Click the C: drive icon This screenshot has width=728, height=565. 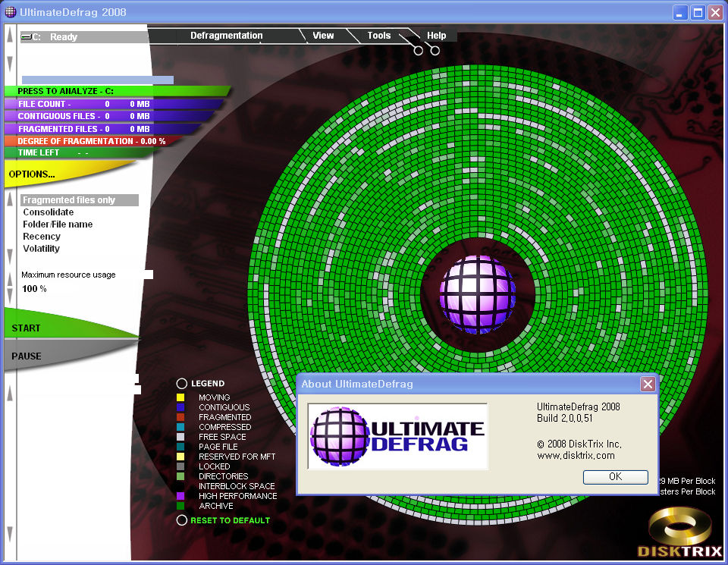pos(27,37)
